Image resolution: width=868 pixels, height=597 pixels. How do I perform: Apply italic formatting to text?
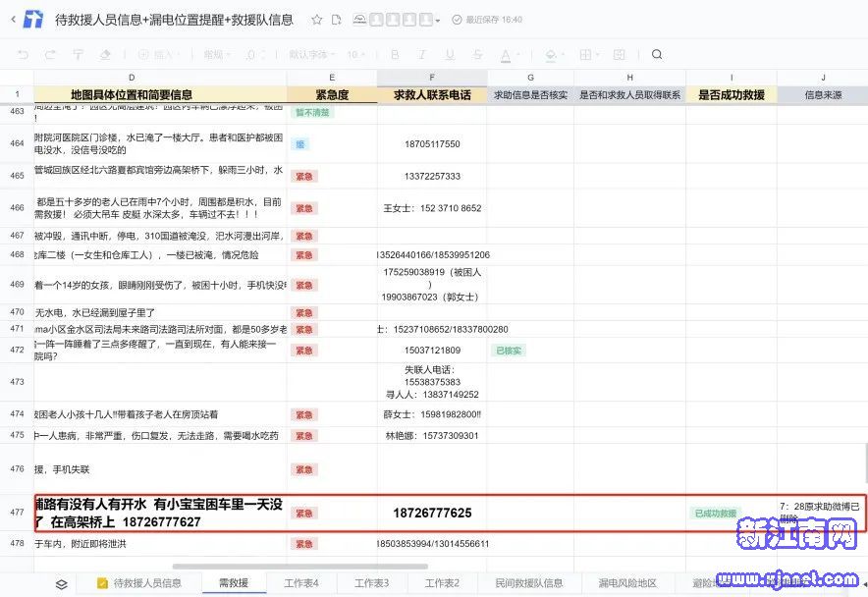pyautogui.click(x=422, y=54)
